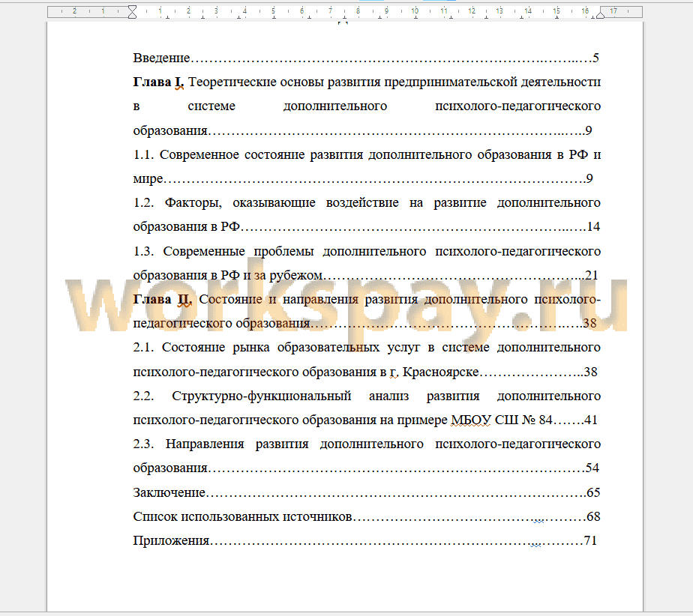Click page number 54 in the contents
Screen dimensions: 693x616
592,468
